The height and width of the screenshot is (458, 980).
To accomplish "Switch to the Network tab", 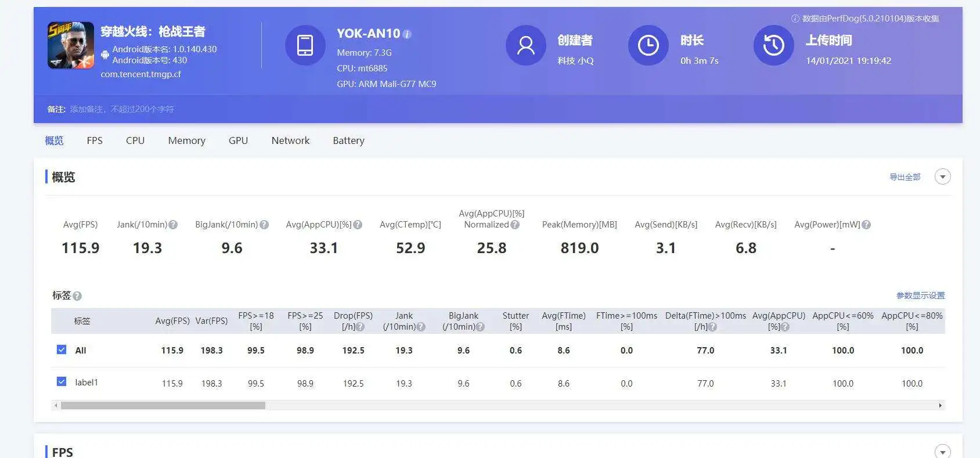I will tap(290, 140).
